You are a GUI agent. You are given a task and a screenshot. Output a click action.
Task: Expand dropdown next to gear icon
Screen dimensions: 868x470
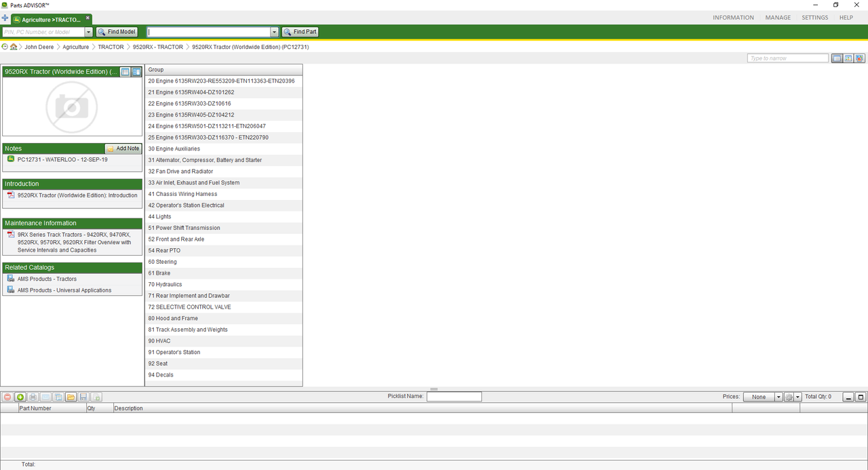(x=798, y=397)
